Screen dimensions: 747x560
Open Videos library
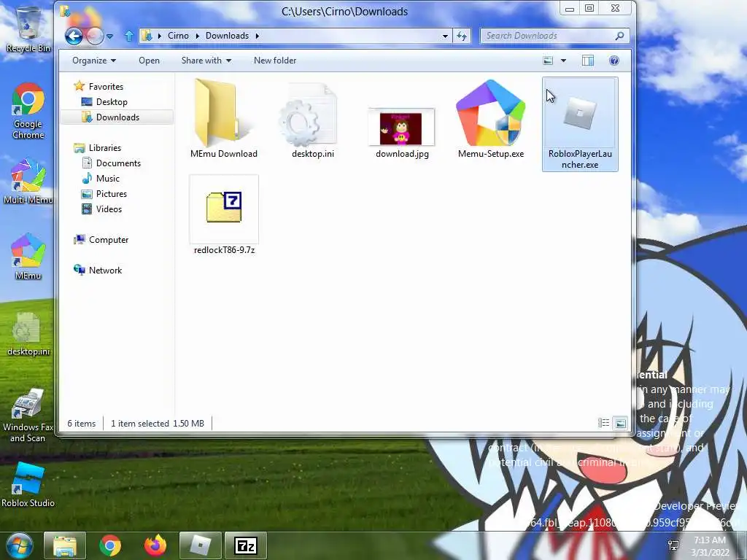click(102, 209)
